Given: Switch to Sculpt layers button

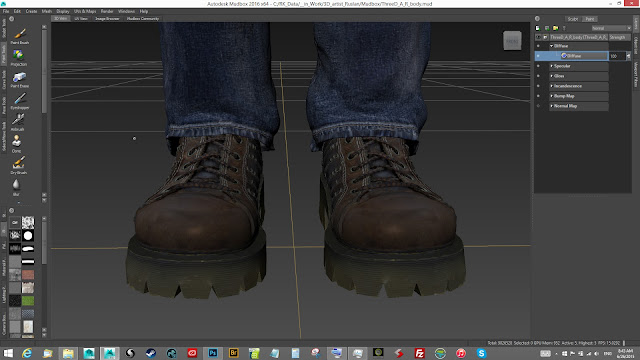Looking at the screenshot, I should point(573,19).
